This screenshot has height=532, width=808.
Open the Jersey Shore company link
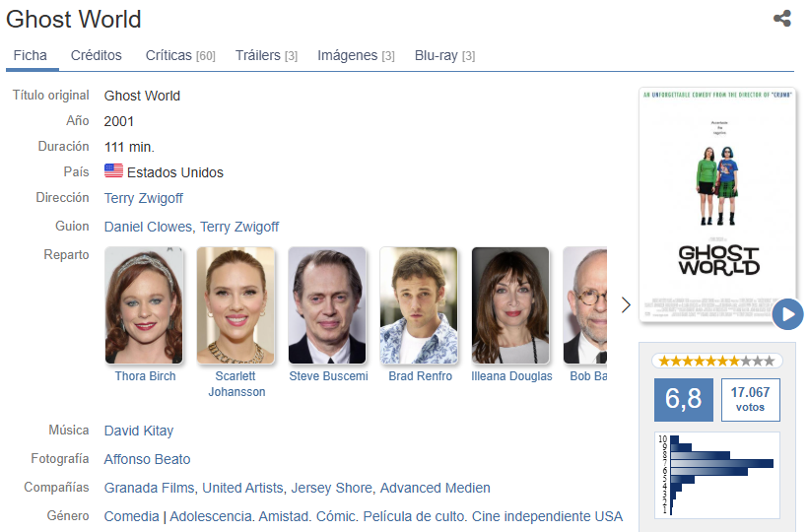(x=332, y=488)
